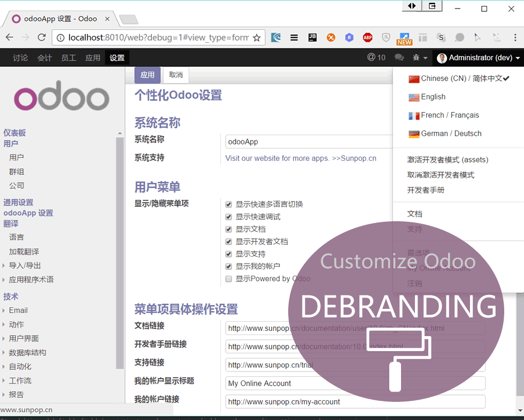The image size is (524, 420).
Task: Uncheck 显示快速多语言切换 checkbox
Action: tap(229, 204)
